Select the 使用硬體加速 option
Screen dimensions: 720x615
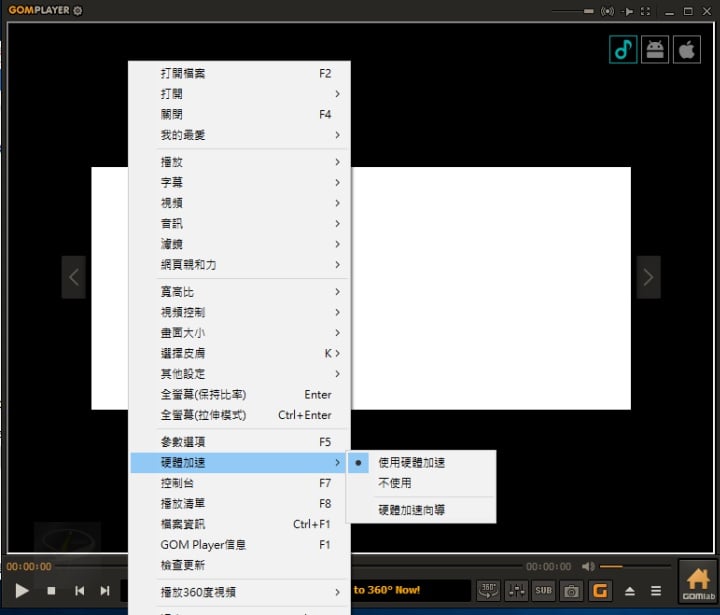411,463
